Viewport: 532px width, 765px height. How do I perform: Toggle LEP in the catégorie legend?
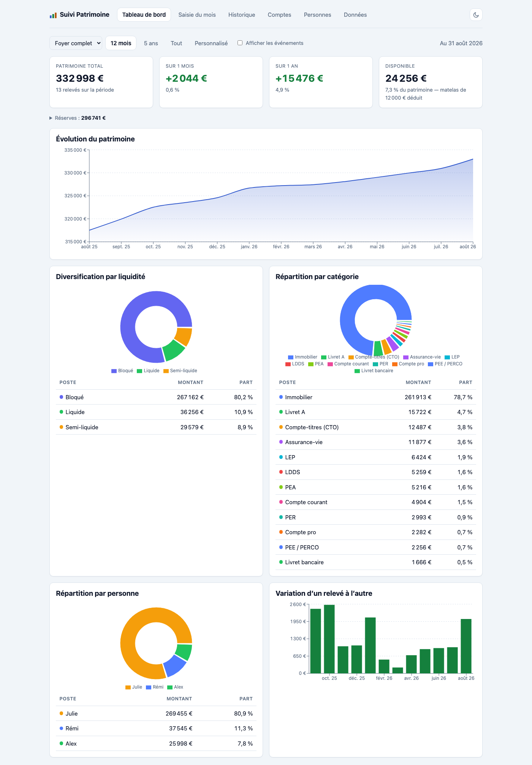coord(452,357)
